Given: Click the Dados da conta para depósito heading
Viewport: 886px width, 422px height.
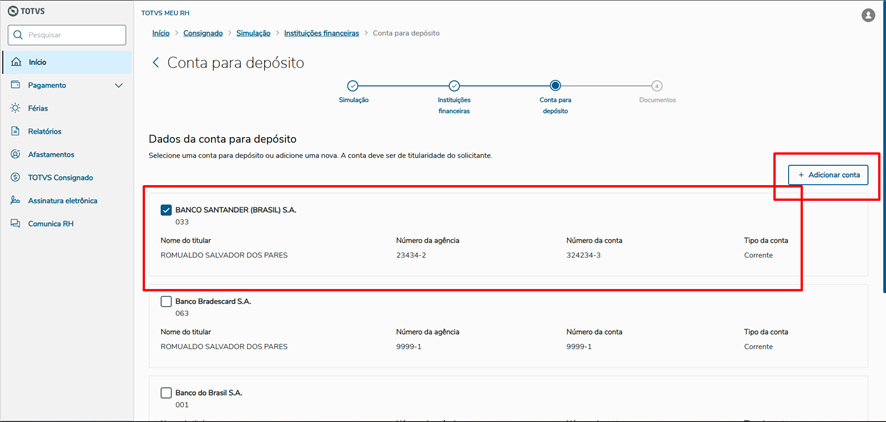Looking at the screenshot, I should coord(223,138).
